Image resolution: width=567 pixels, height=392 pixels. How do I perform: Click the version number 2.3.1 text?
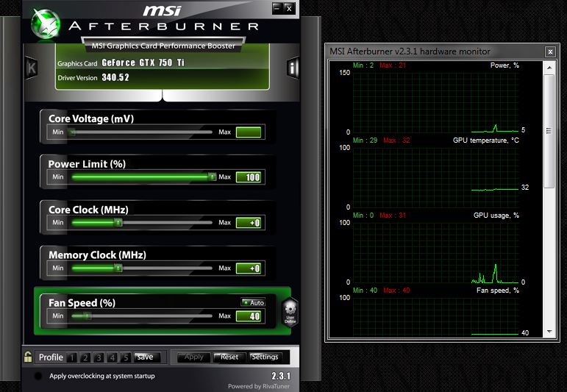(281, 376)
